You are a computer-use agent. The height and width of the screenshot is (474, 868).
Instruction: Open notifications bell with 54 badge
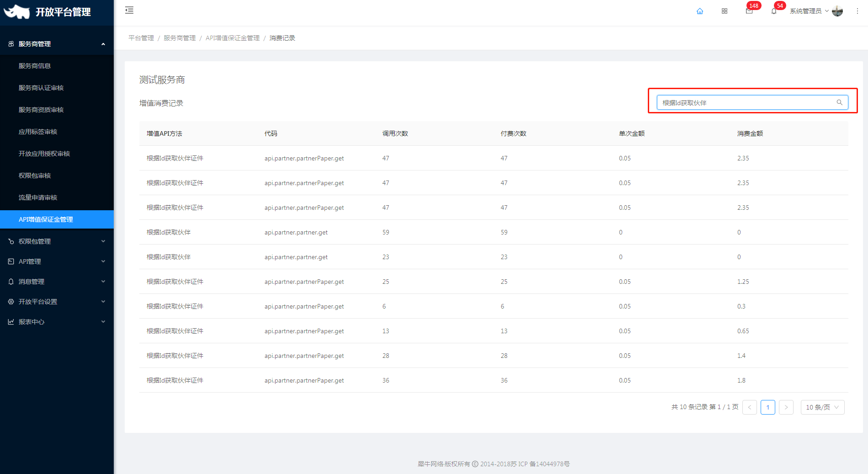point(774,11)
